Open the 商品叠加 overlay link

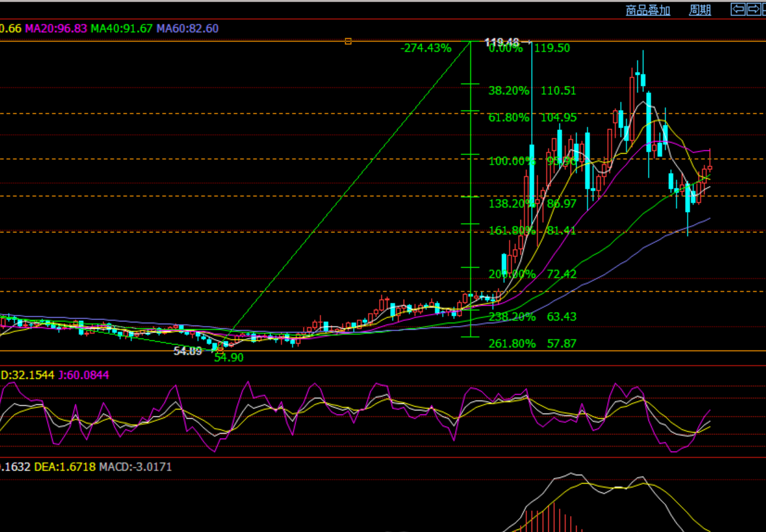pos(647,10)
